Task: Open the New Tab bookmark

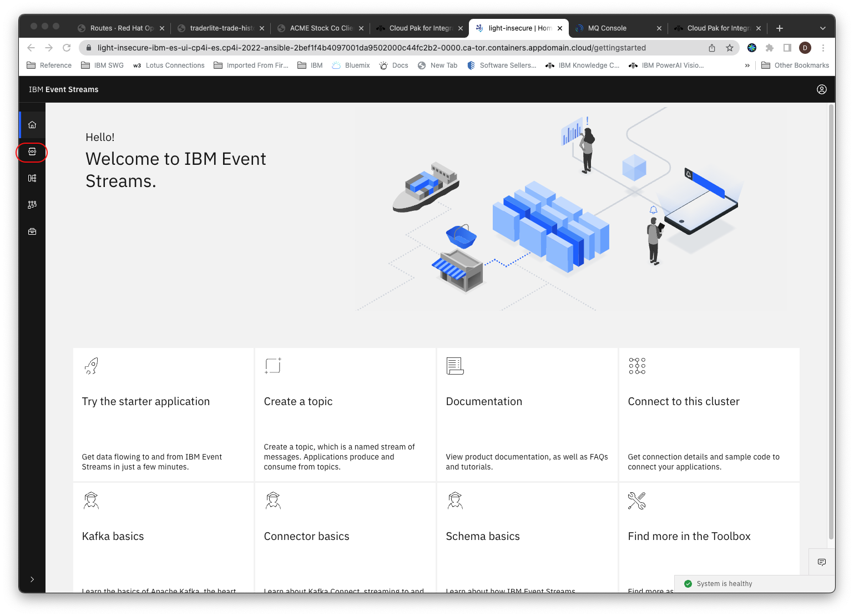Action: (438, 65)
